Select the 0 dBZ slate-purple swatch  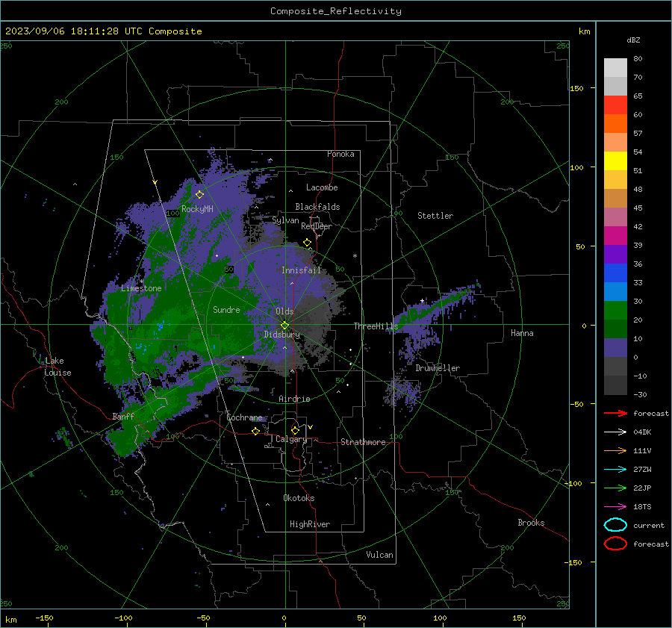coord(615,348)
